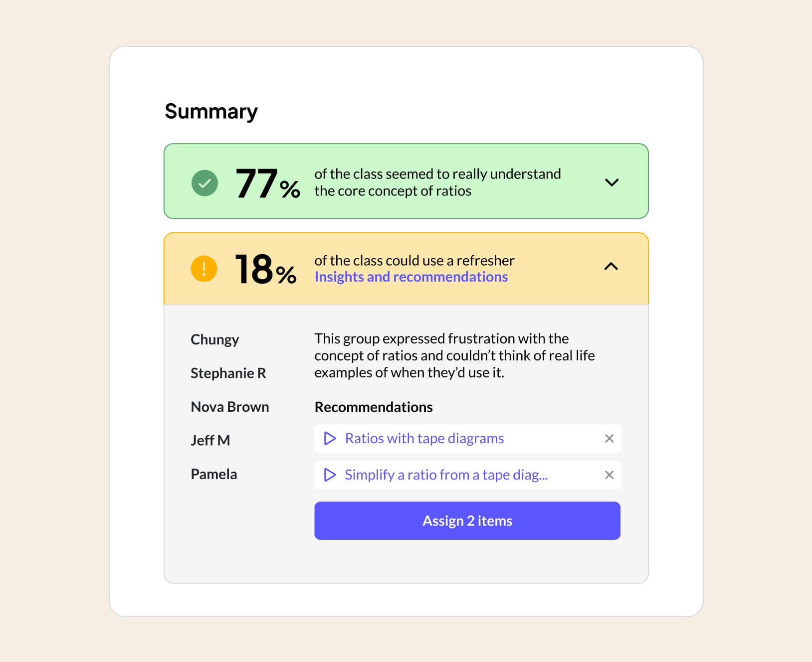Remove the Simplify a ratio recommendation
Screen dimensions: 812x662
coord(609,475)
